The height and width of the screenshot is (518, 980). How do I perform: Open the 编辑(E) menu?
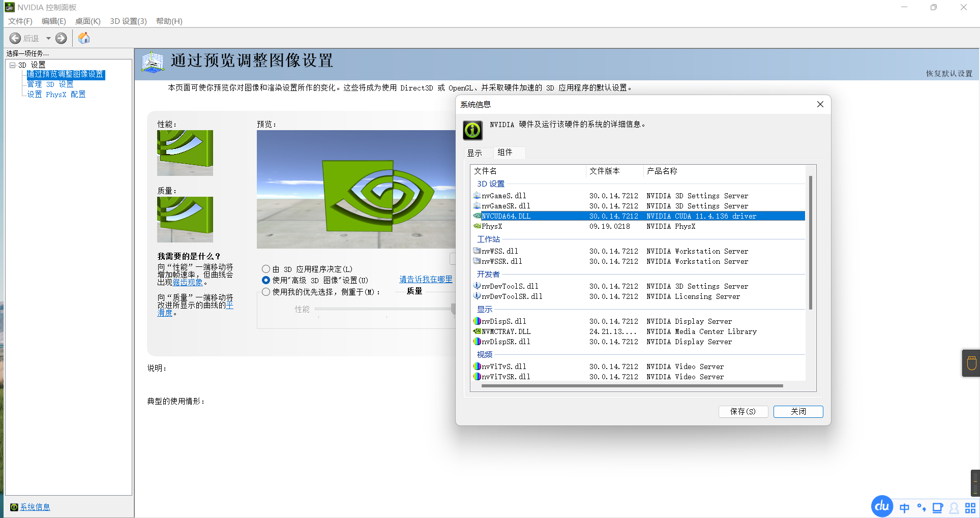coord(54,21)
